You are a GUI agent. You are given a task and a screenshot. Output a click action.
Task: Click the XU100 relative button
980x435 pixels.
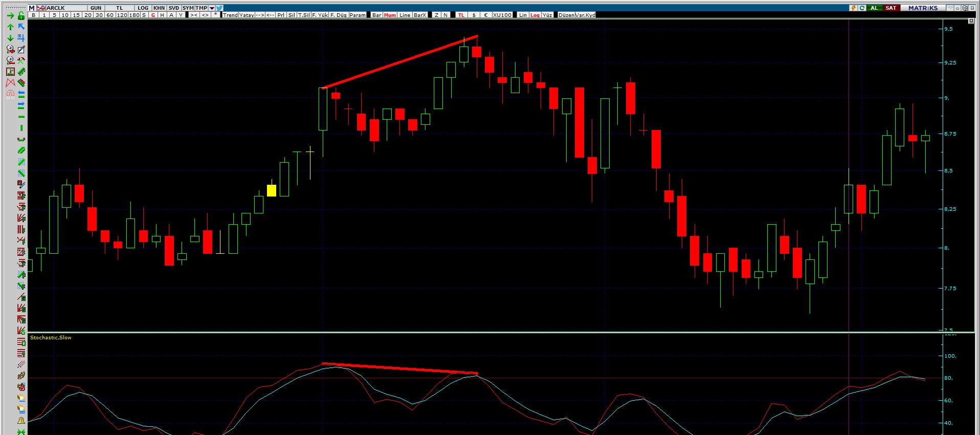tap(502, 15)
